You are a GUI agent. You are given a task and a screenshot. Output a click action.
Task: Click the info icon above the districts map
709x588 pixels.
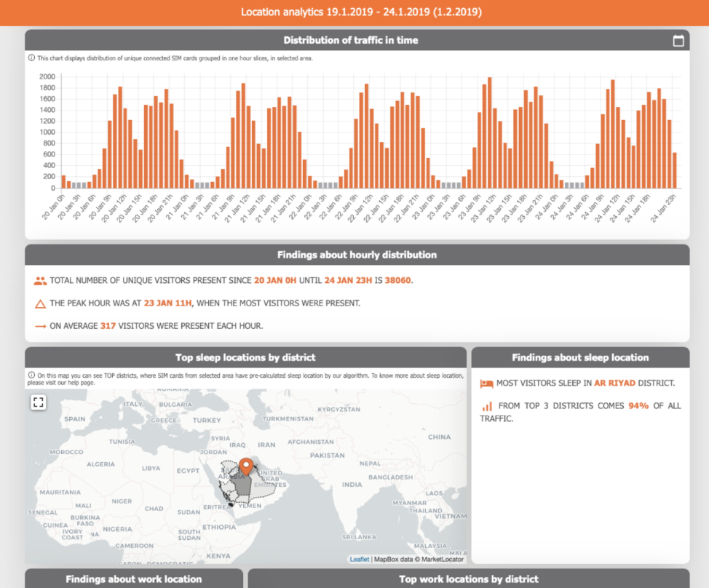31,376
